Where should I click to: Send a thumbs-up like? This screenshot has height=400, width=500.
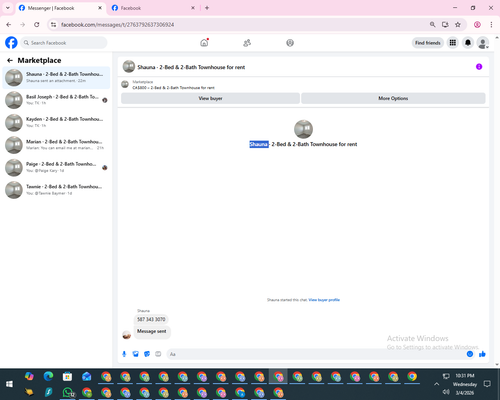tap(482, 354)
